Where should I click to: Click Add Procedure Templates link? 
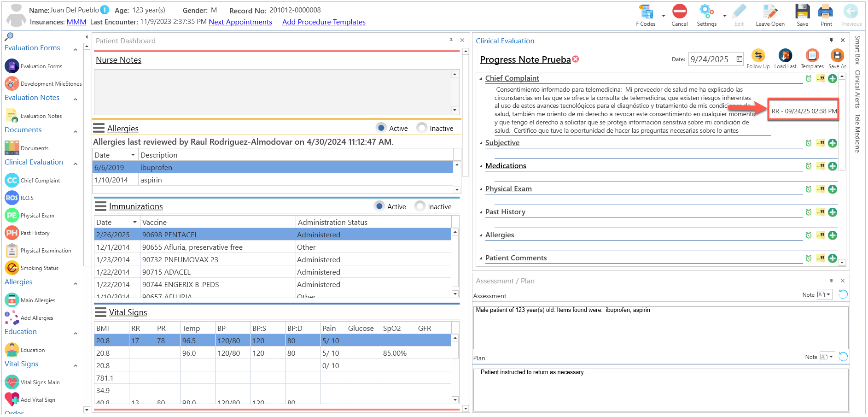click(x=324, y=22)
